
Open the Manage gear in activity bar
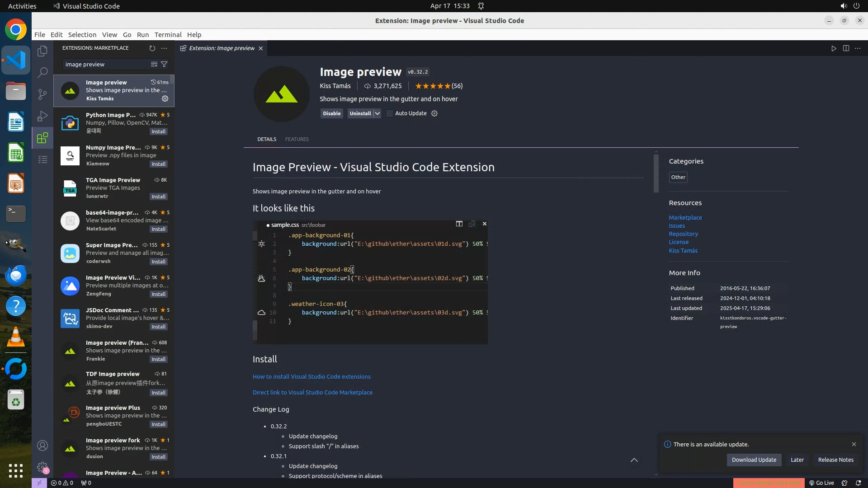pos(42,467)
